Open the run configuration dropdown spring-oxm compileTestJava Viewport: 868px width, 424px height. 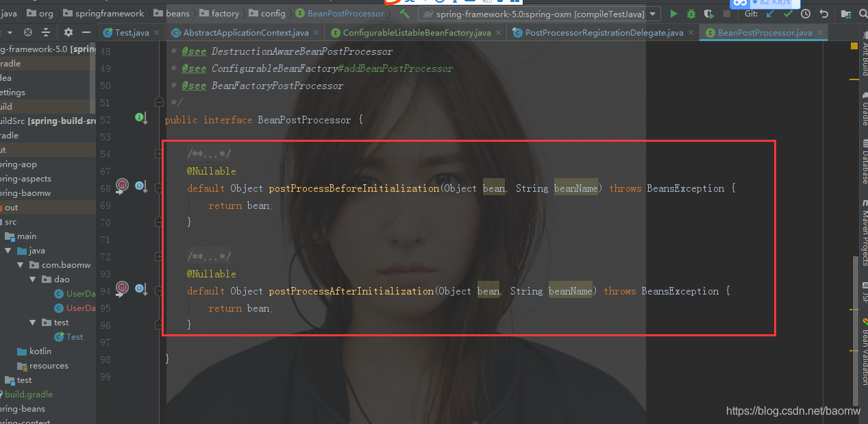(540, 14)
